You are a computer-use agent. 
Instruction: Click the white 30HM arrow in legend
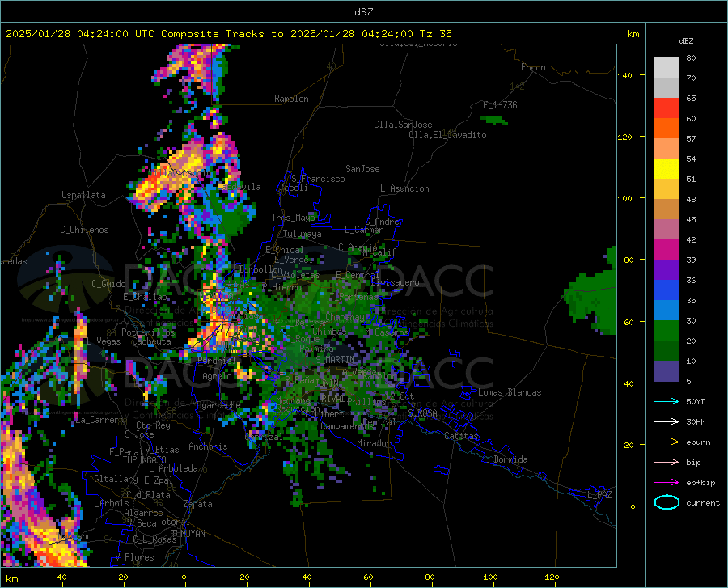(667, 421)
